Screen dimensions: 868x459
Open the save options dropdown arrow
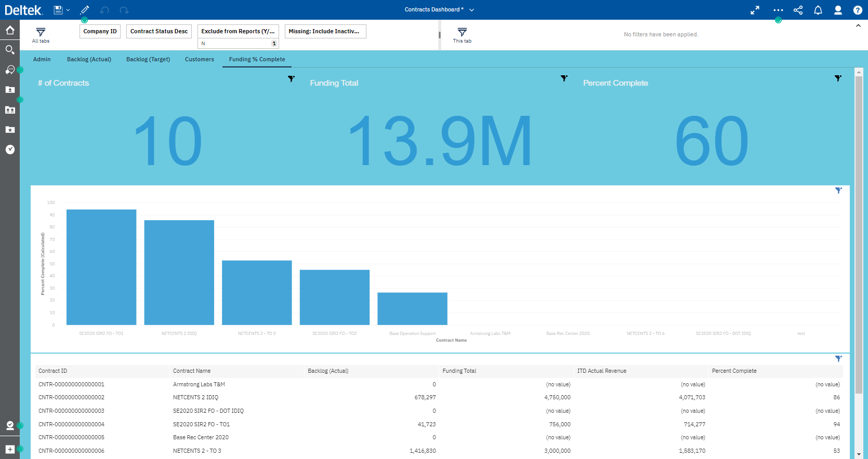pos(68,10)
